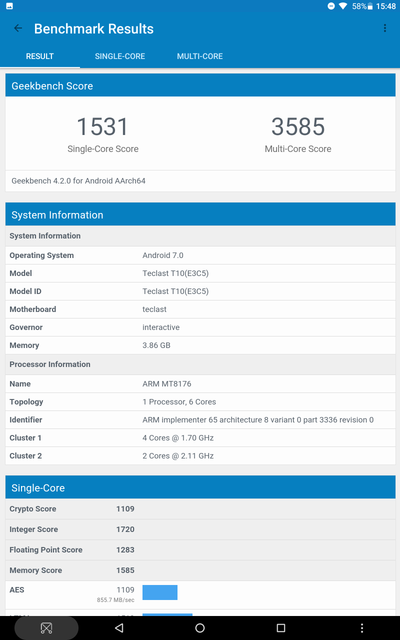Image resolution: width=400 pixels, height=640 pixels.
Task: Open the SINGLE-CORE tab
Action: 120,56
